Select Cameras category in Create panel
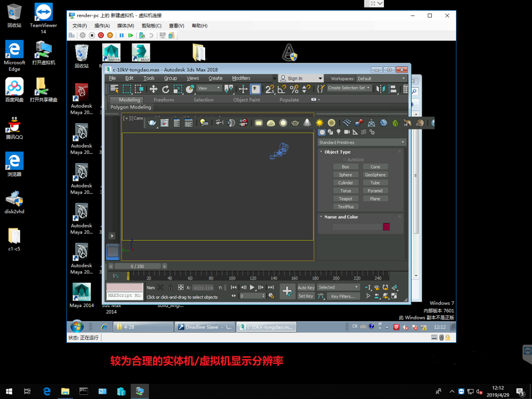 [347, 132]
